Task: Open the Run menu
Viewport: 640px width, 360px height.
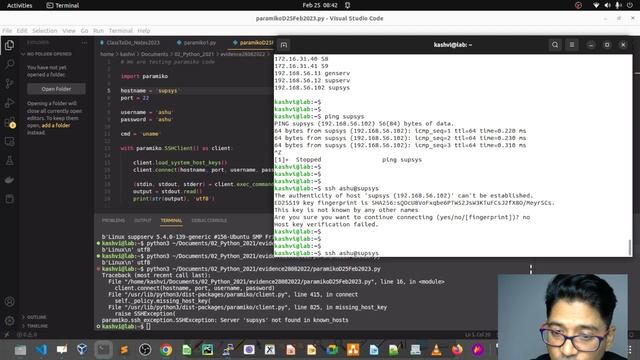Action: coord(98,31)
